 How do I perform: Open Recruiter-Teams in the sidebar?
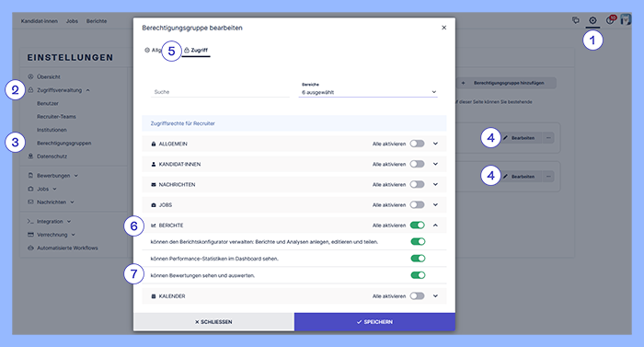pos(56,116)
